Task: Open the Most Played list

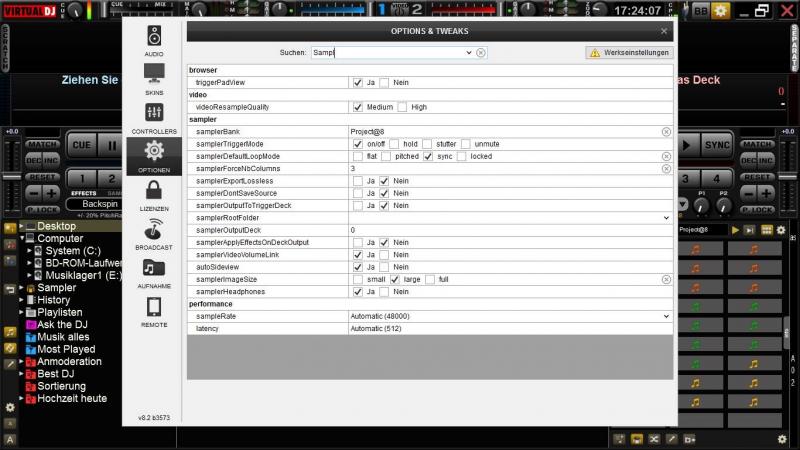Action: coord(66,349)
